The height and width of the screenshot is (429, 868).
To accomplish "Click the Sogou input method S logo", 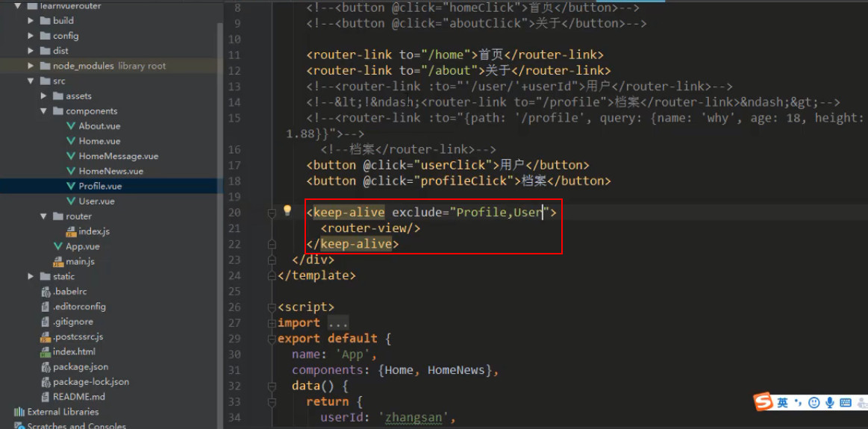I will click(764, 402).
